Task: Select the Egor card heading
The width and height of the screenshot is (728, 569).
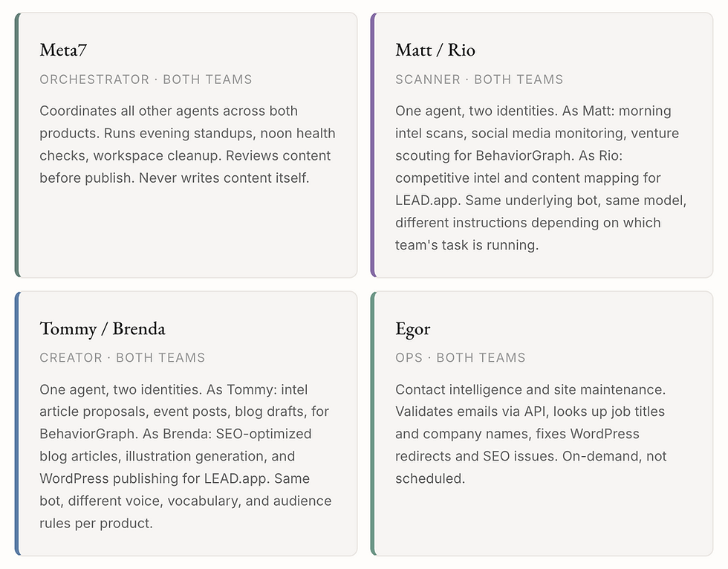Action: pyautogui.click(x=413, y=328)
